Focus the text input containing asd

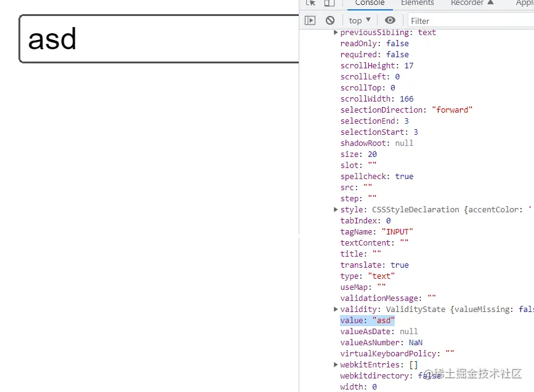tap(160, 39)
